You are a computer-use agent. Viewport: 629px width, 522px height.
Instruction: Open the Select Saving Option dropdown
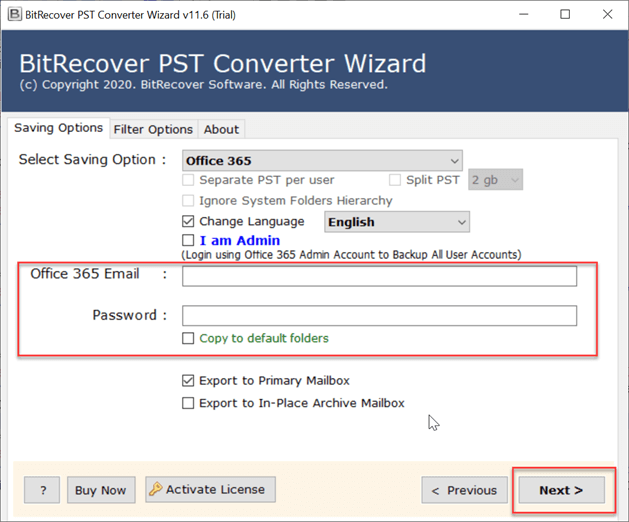pos(322,160)
